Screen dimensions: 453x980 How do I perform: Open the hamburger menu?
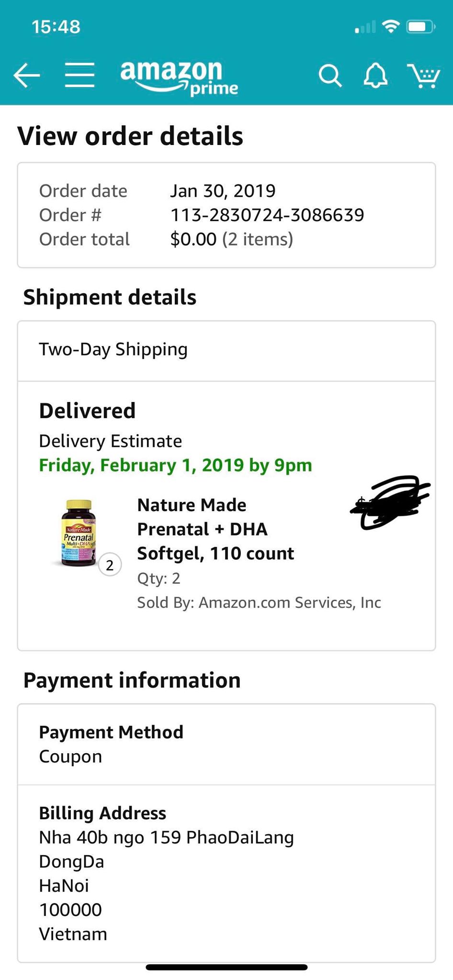pos(79,76)
